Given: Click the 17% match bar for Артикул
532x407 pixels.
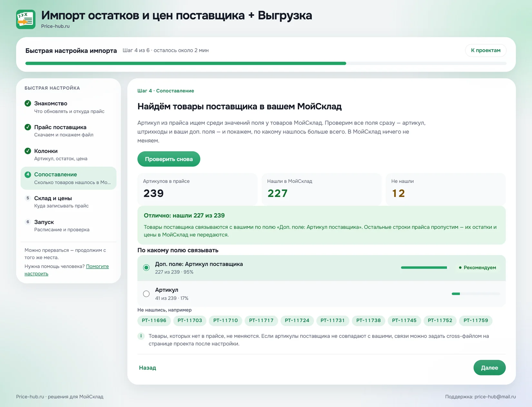Looking at the screenshot, I should point(476,294).
